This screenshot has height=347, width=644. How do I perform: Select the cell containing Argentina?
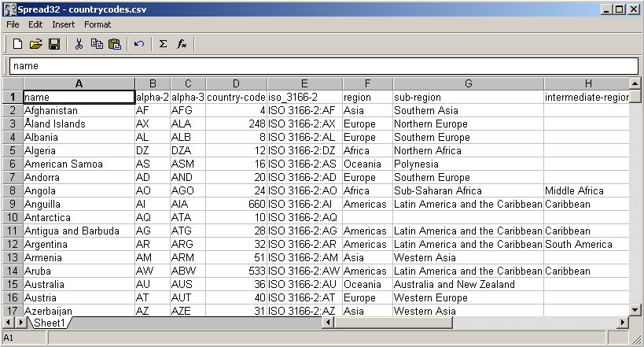pos(79,244)
